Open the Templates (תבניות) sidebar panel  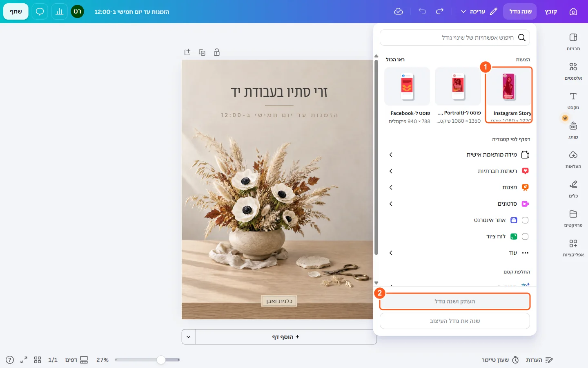(x=573, y=42)
